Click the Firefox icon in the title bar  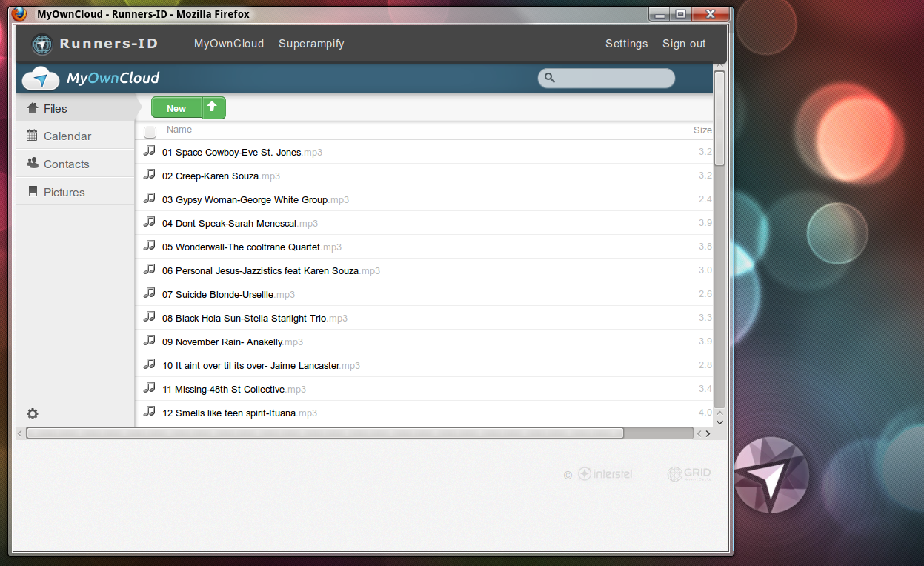tap(20, 13)
